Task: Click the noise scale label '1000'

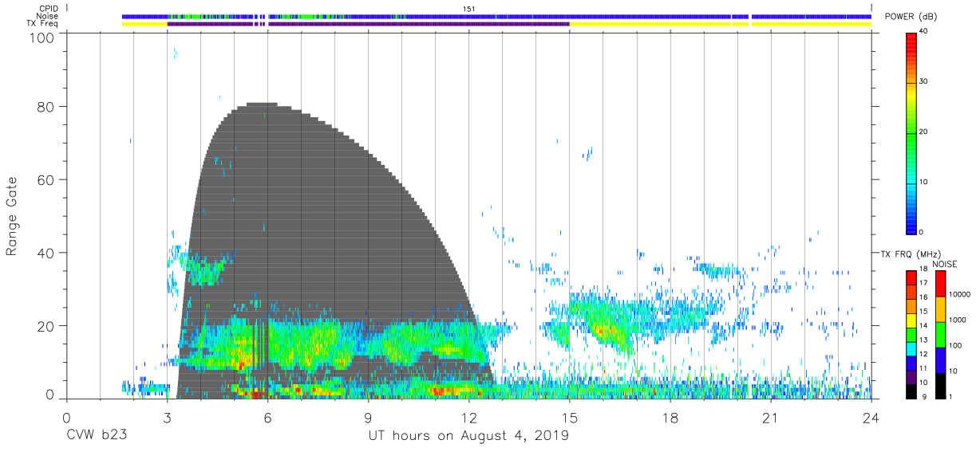Action: (958, 320)
